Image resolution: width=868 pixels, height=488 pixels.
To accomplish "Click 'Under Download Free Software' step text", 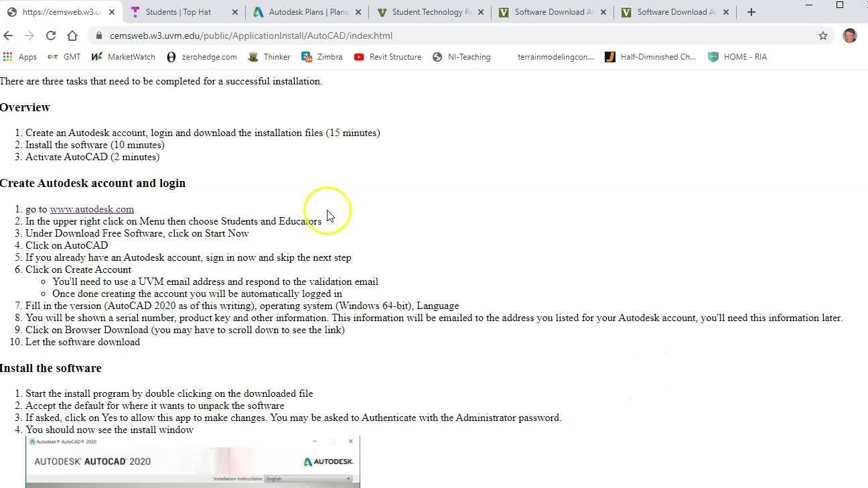I will [137, 233].
